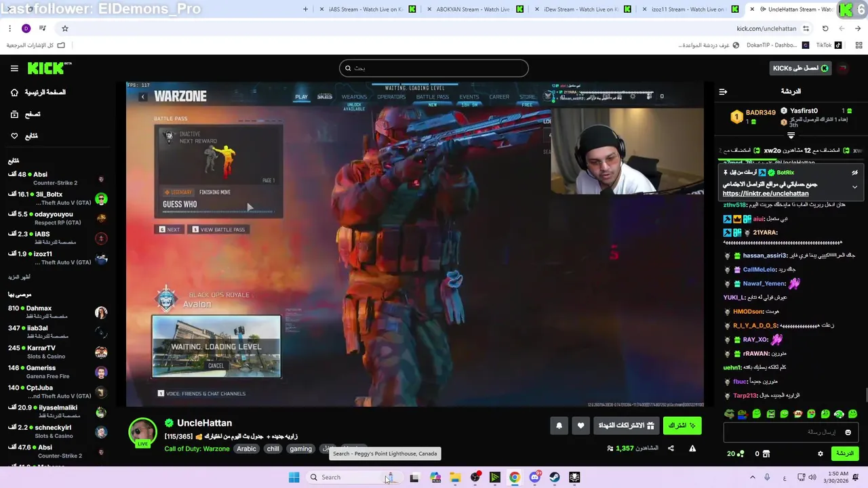
Task: Click Nawaf_Yemen username in chat
Action: tap(764, 283)
